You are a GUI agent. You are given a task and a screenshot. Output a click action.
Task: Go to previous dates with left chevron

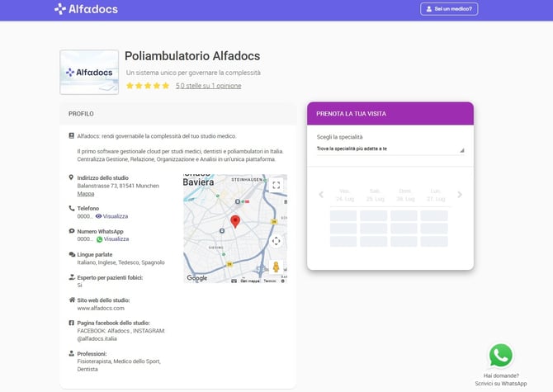point(321,195)
